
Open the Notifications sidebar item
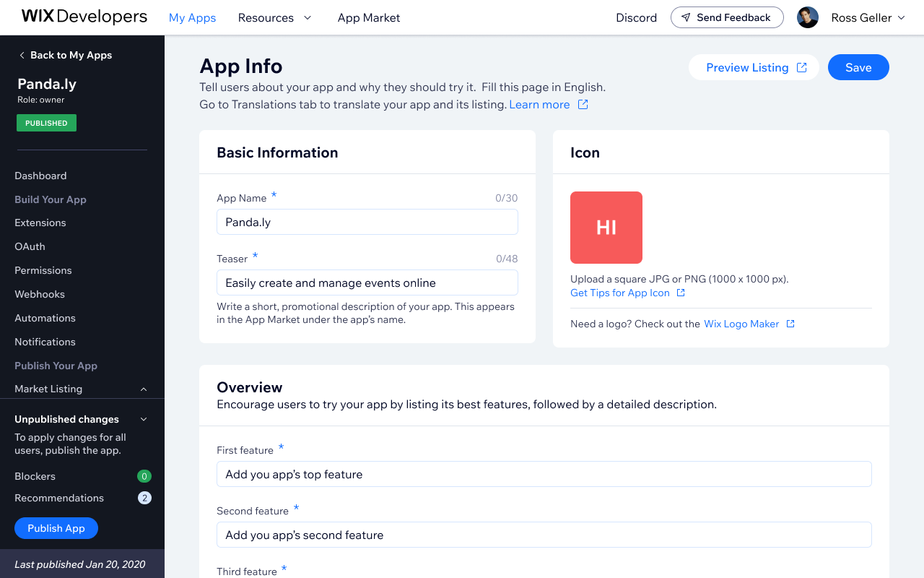[45, 342]
